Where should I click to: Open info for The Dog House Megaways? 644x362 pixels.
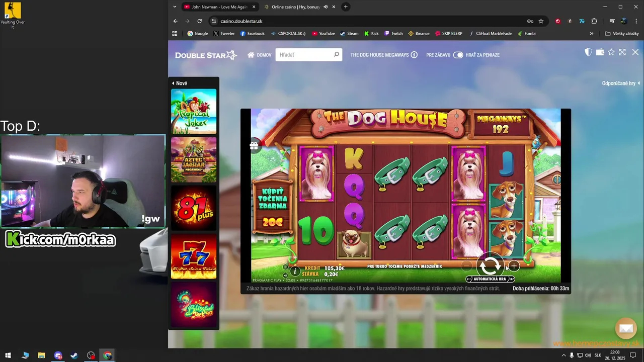point(414,55)
